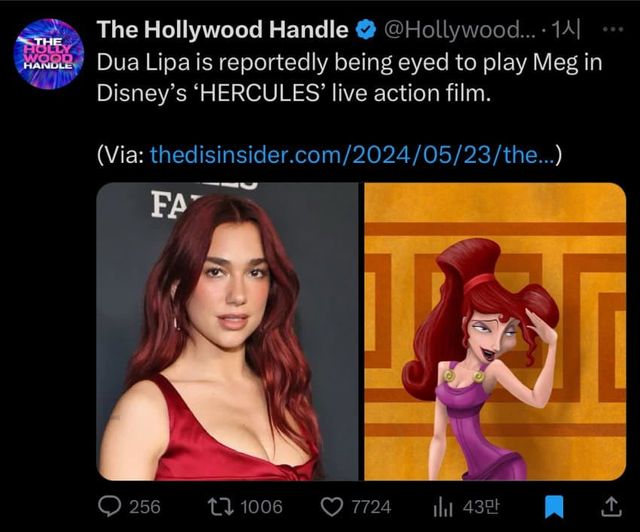Viewport: 640px width, 532px height.
Task: Click the blue verified checkmark badge
Action: [x=366, y=30]
